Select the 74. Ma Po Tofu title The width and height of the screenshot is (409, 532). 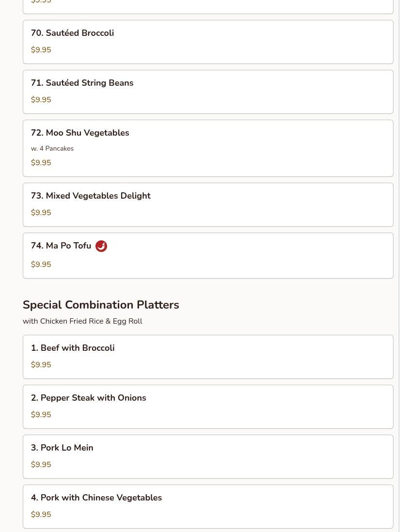point(61,246)
